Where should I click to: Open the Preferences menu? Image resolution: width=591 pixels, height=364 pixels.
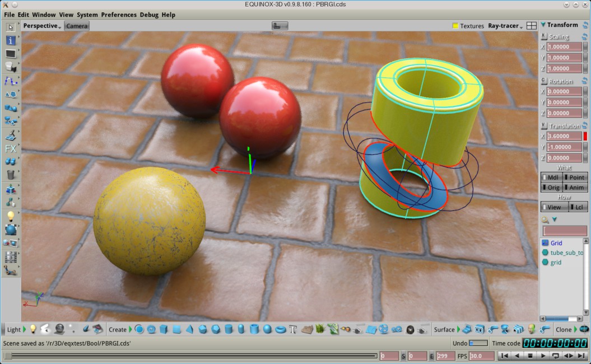tap(118, 15)
